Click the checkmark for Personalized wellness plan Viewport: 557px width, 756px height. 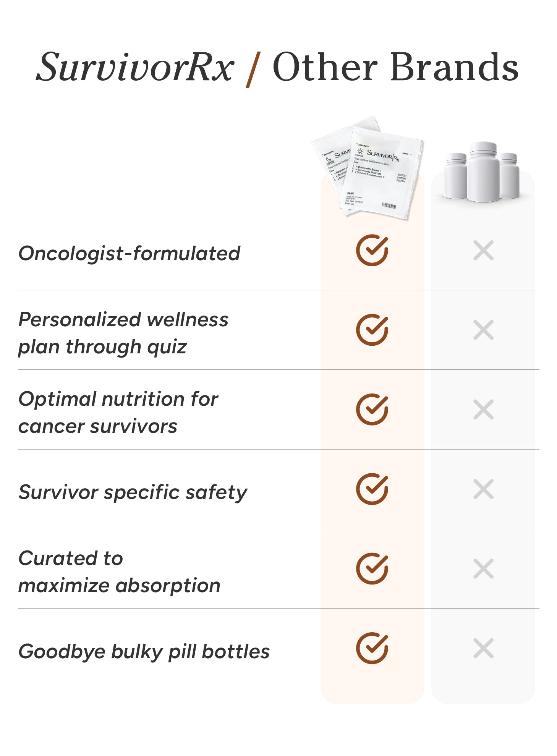[x=372, y=330]
